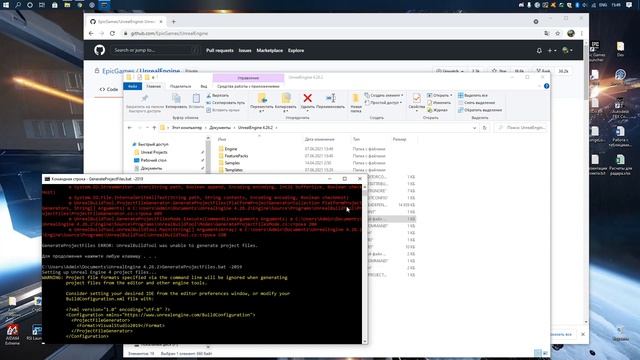Open the New item dropdown in Explorer

[384, 96]
